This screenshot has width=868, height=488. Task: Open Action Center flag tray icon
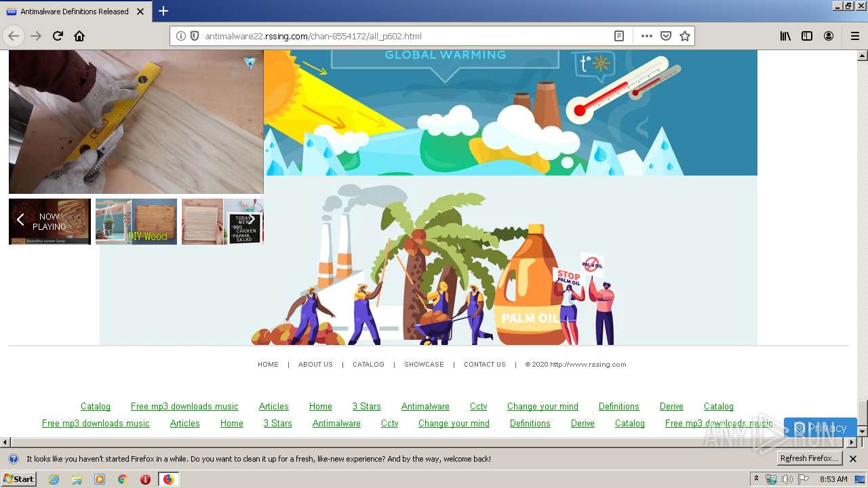coord(804,479)
